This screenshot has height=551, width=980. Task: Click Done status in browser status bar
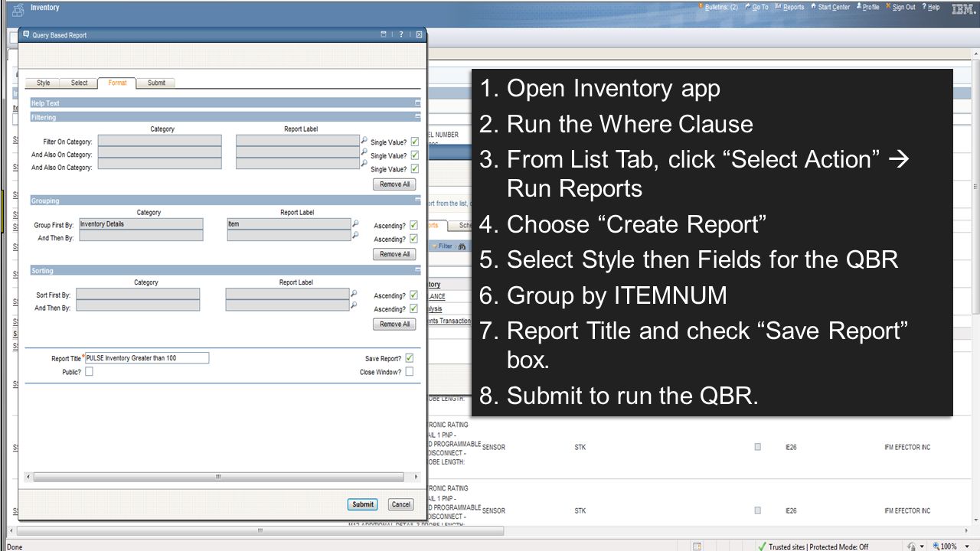(15, 546)
